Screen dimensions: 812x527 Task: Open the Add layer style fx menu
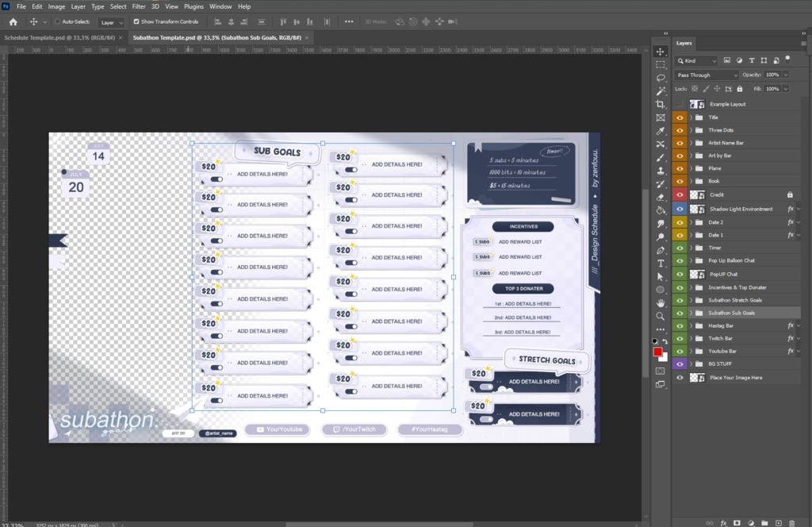pyautogui.click(x=723, y=522)
